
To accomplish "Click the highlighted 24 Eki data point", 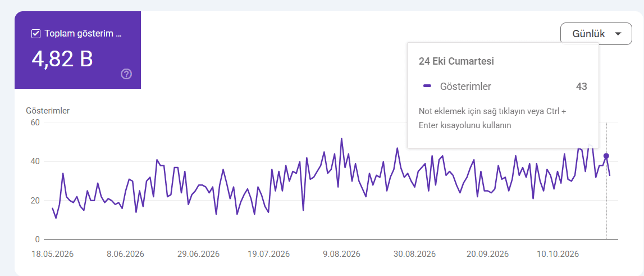I will click(x=606, y=156).
